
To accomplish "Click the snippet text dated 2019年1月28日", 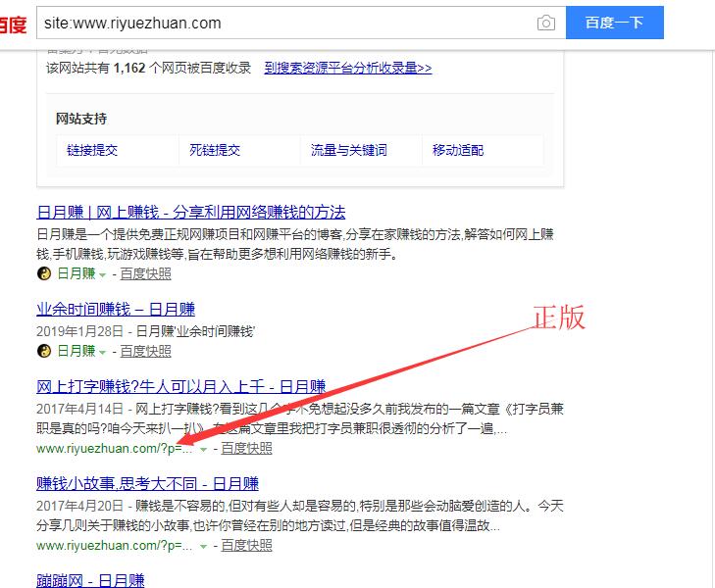I will [146, 331].
